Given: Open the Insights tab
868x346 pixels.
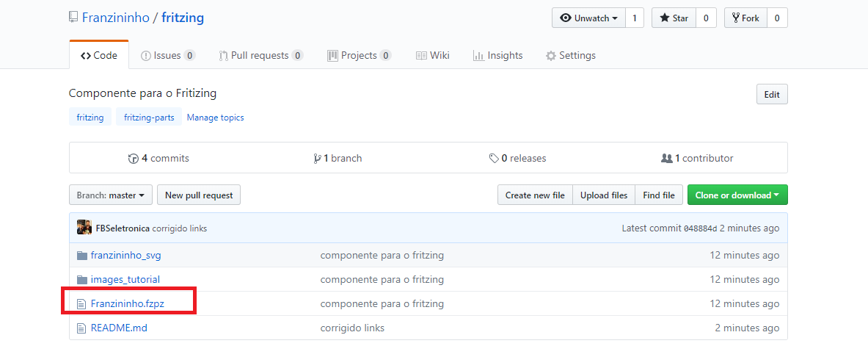Looking at the screenshot, I should [x=497, y=55].
